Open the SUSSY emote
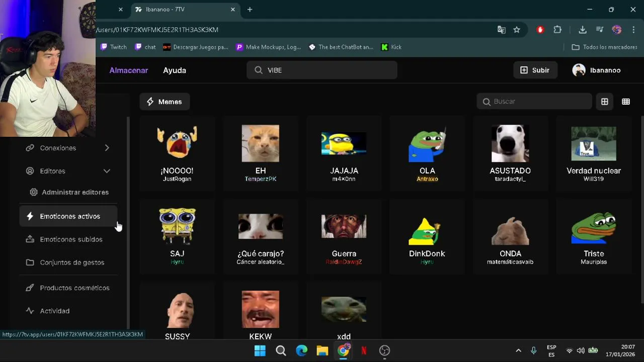Screen dimensions: 644x362 click(x=177, y=312)
